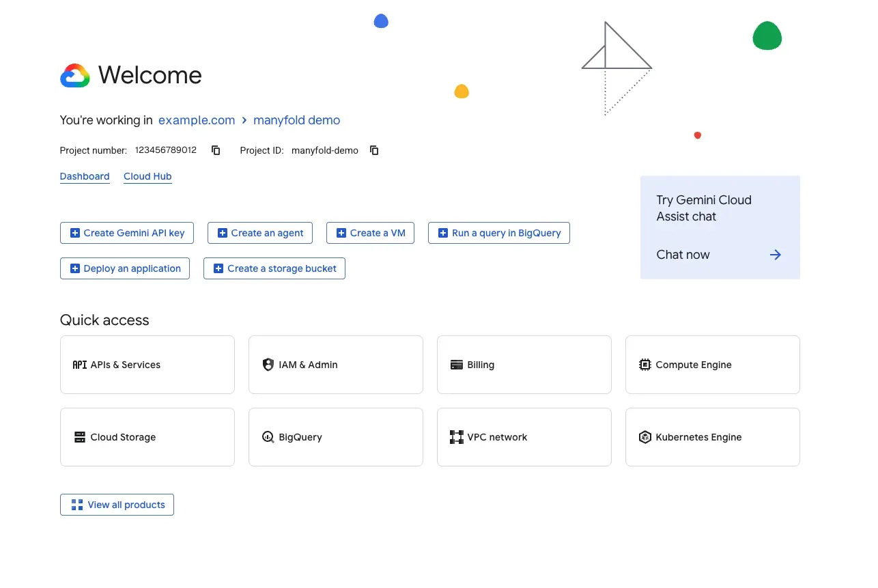This screenshot has height=588, width=878.
Task: Click the Quick access heading
Action: [104, 320]
